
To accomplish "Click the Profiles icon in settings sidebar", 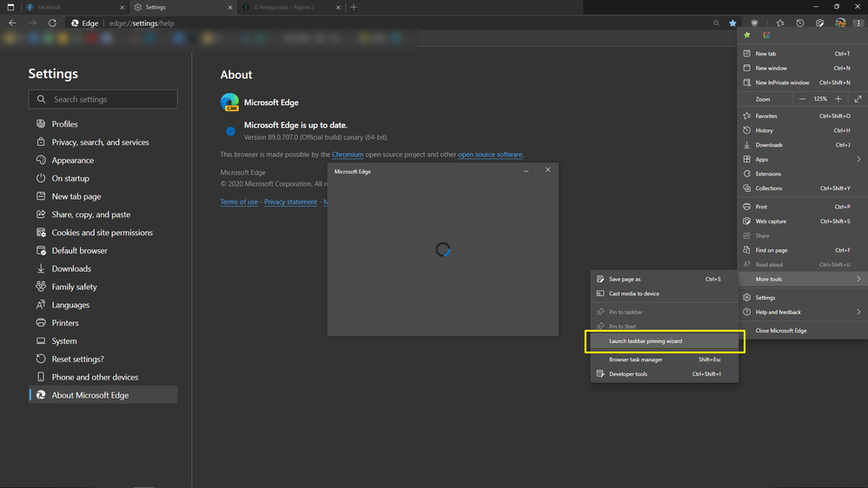I will pos(41,123).
